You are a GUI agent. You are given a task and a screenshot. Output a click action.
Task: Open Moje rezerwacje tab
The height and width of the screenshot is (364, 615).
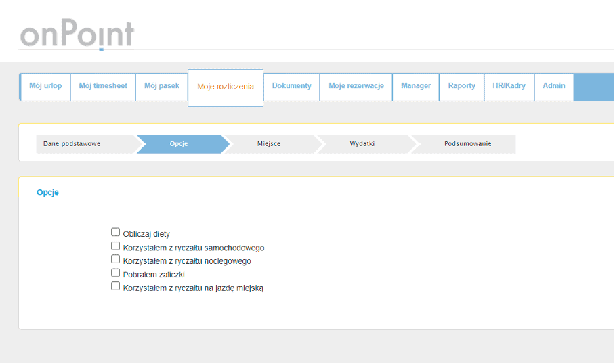[356, 86]
